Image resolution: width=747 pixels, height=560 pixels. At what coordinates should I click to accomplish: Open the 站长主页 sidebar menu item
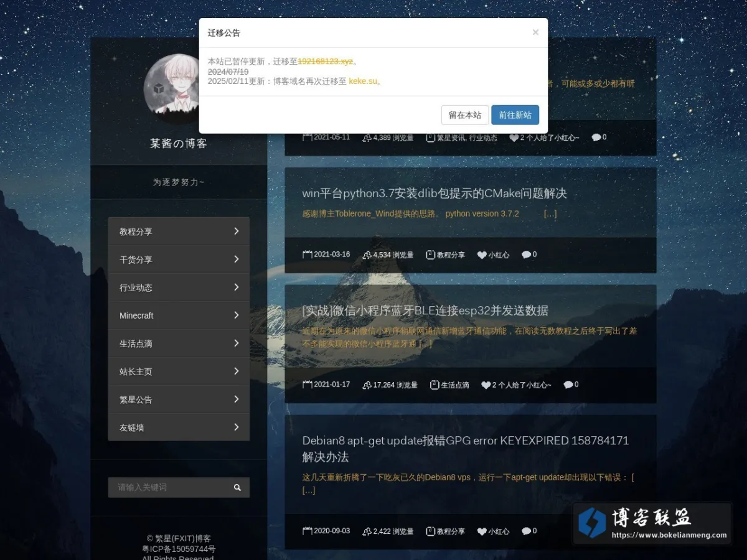pyautogui.click(x=179, y=371)
